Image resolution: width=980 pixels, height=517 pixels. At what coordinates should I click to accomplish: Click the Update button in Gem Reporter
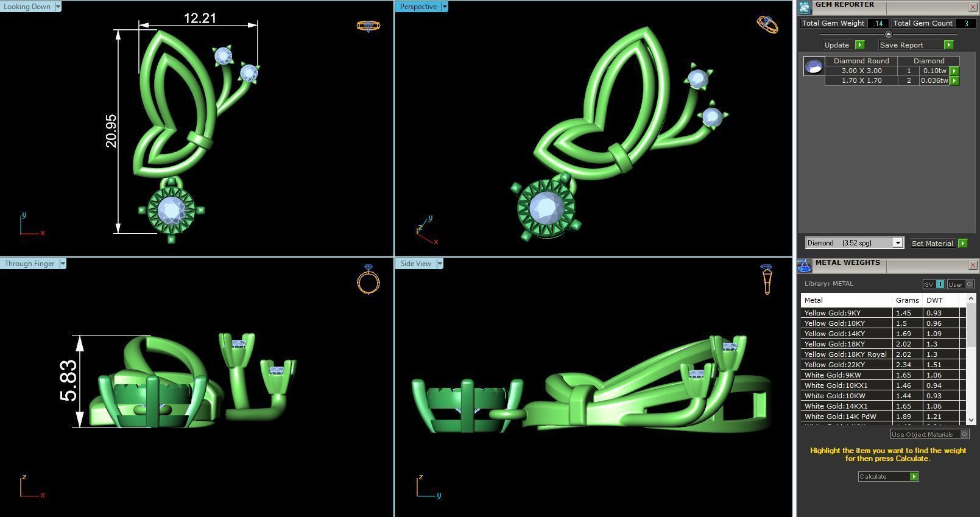837,45
